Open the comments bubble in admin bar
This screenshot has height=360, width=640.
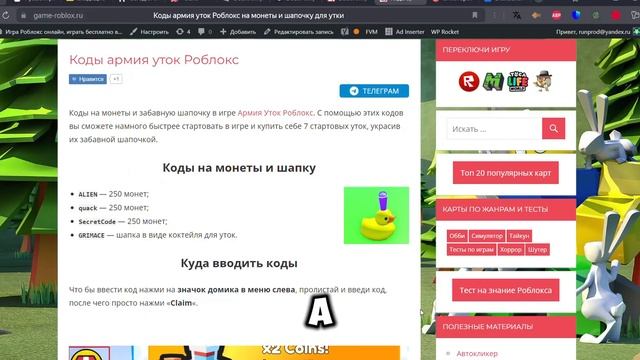point(205,31)
